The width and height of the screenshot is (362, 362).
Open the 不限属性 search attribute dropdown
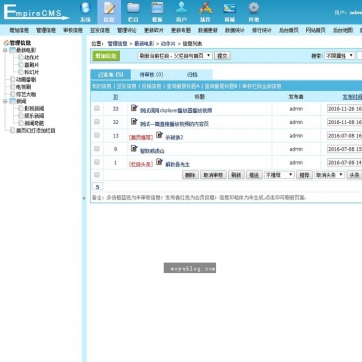click(340, 56)
